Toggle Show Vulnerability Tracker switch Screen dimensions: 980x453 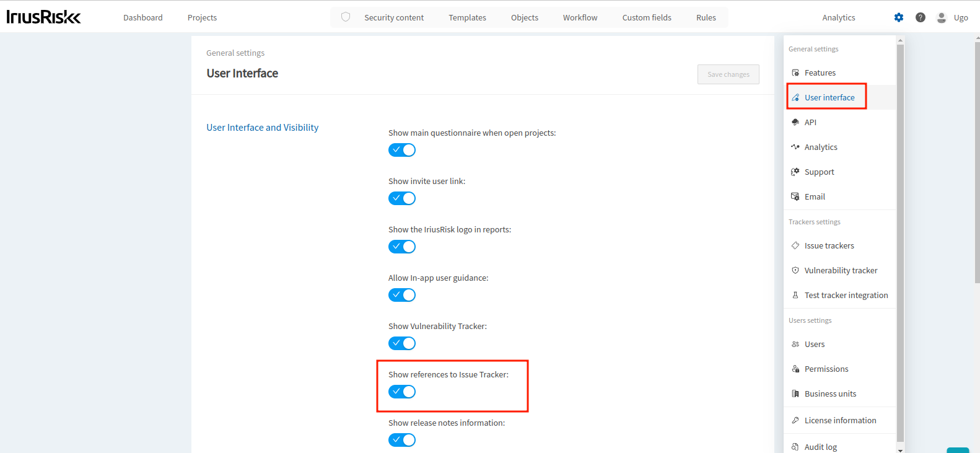point(402,343)
